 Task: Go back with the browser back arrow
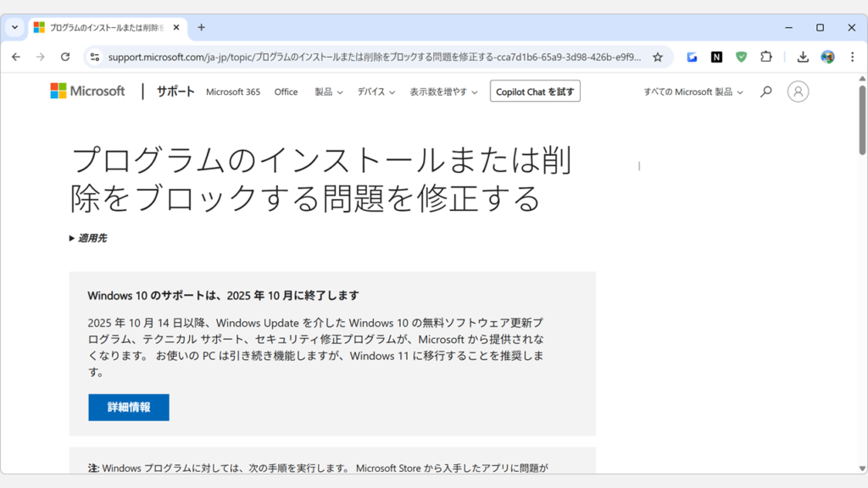(16, 57)
